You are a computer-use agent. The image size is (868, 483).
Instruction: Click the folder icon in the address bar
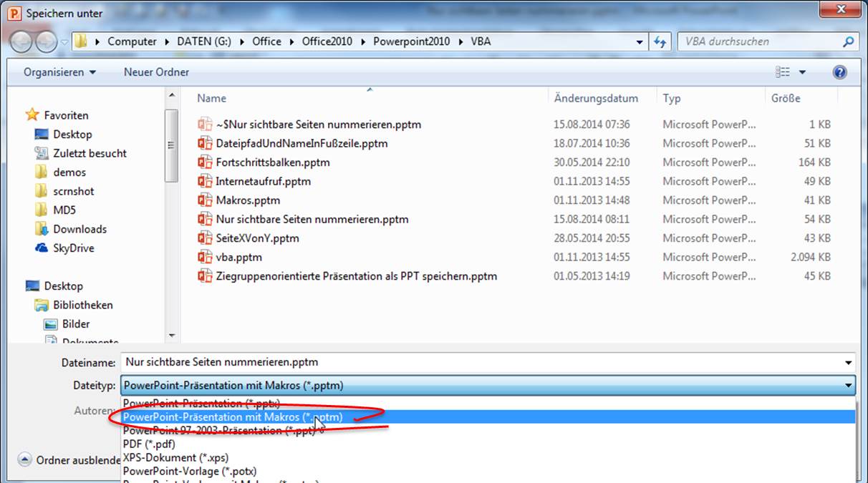pos(82,42)
